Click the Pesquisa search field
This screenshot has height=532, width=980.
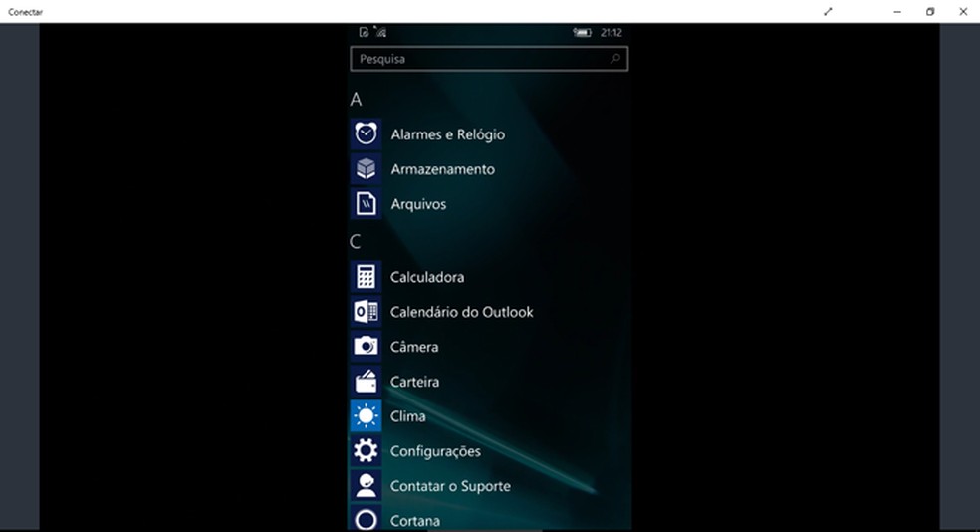pos(489,59)
